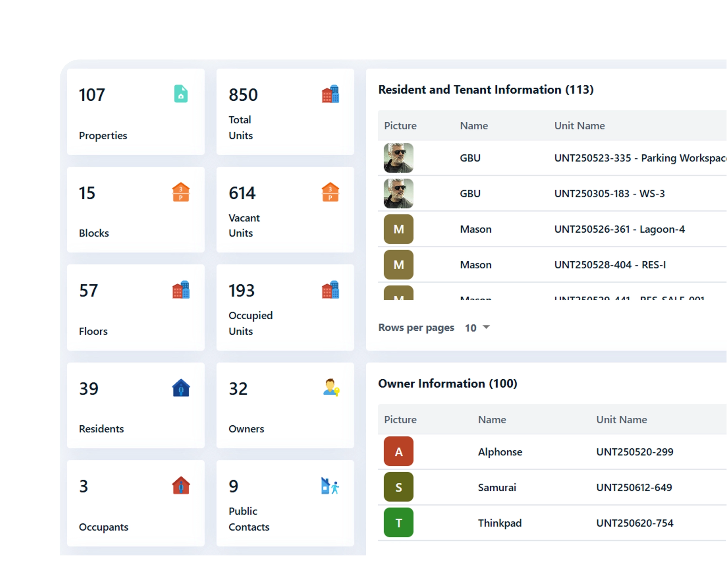Click the Owner Information heading

[x=448, y=383]
